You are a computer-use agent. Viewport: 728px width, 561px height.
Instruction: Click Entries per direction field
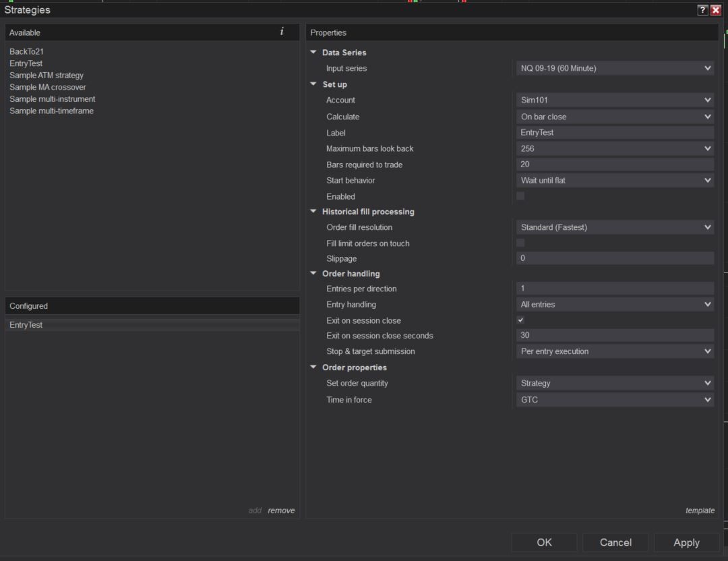tap(615, 288)
